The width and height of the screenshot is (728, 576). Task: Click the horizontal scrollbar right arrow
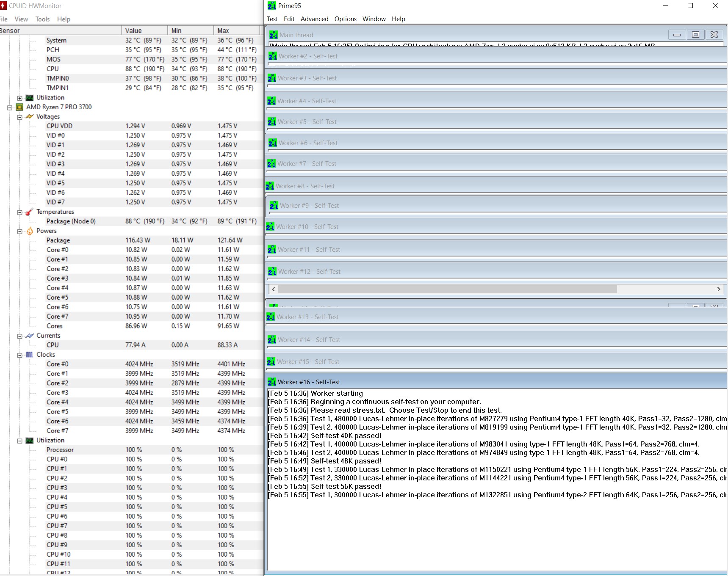(719, 289)
